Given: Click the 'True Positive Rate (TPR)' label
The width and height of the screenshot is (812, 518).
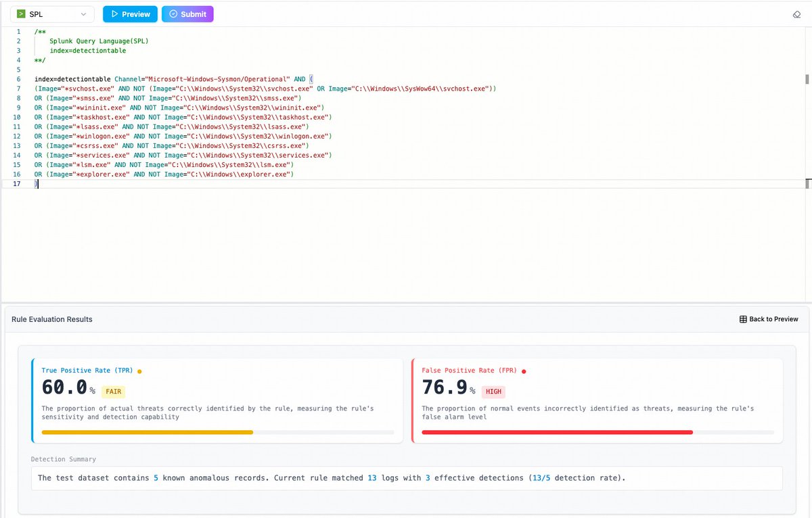Looking at the screenshot, I should pos(87,371).
